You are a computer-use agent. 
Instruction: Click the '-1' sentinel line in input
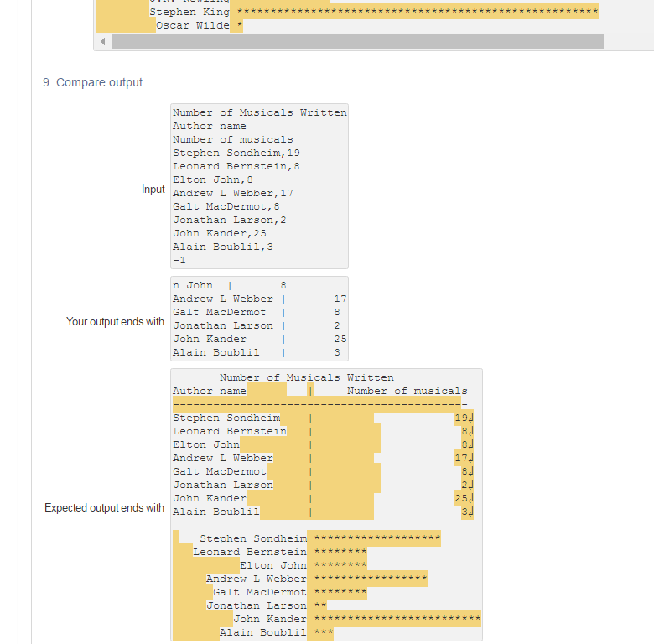coord(179,260)
